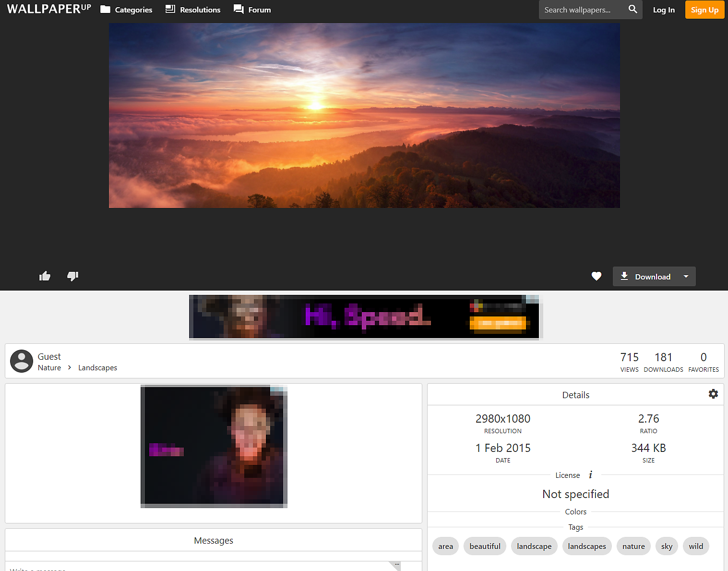
Task: Click the 'beautiful' tag
Action: pyautogui.click(x=485, y=547)
